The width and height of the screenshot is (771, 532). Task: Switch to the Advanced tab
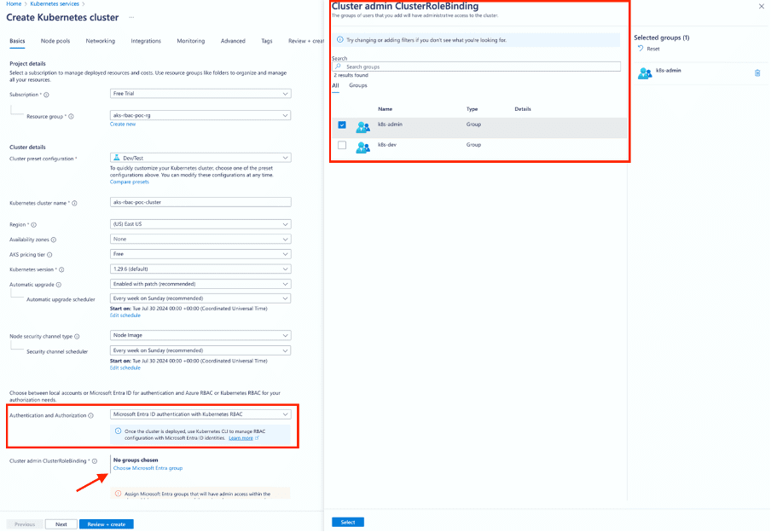233,41
